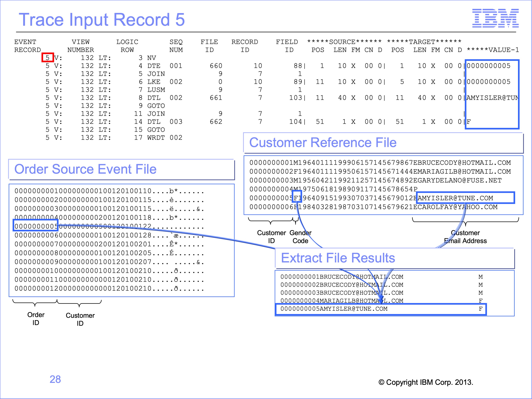Click the "Order Source Event File" heading
The image size is (532, 399).
click(x=85, y=169)
